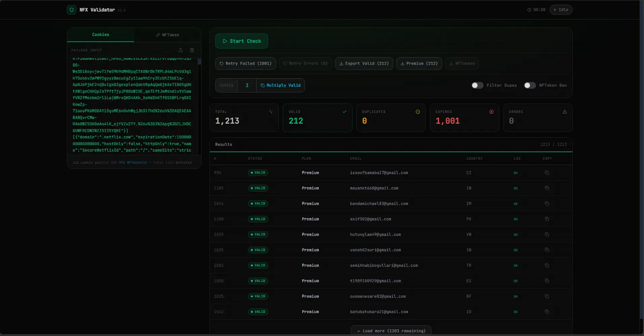Click the 1213 / 1213 results counter

tap(554, 144)
